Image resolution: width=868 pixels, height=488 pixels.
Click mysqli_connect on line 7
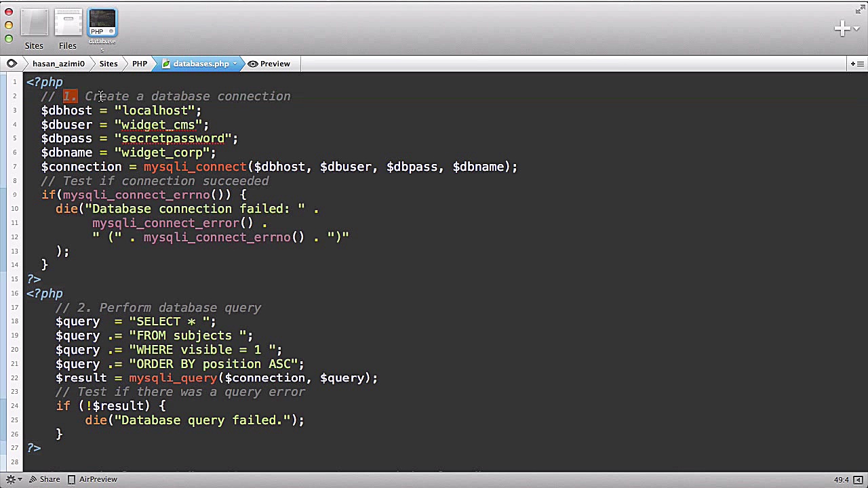click(195, 167)
